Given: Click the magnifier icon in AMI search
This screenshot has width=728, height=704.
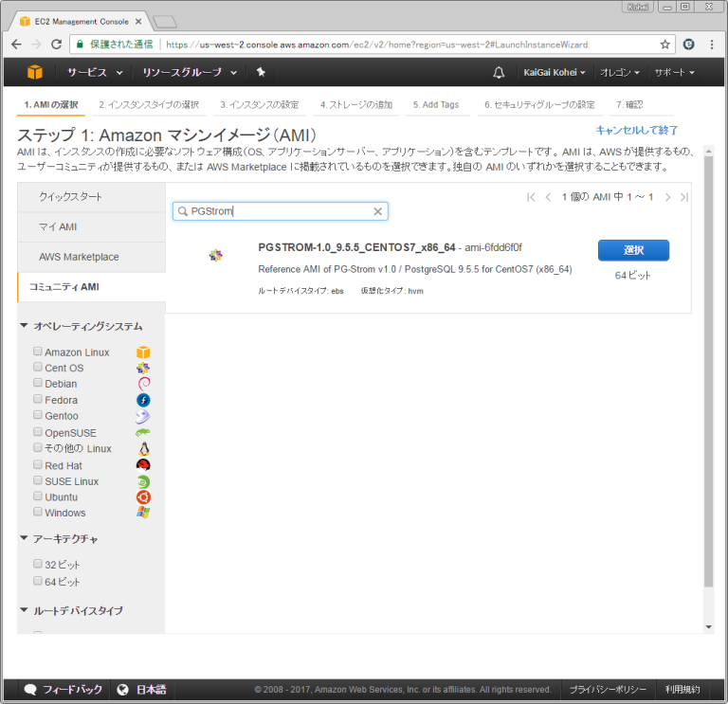Looking at the screenshot, I should coord(183,211).
